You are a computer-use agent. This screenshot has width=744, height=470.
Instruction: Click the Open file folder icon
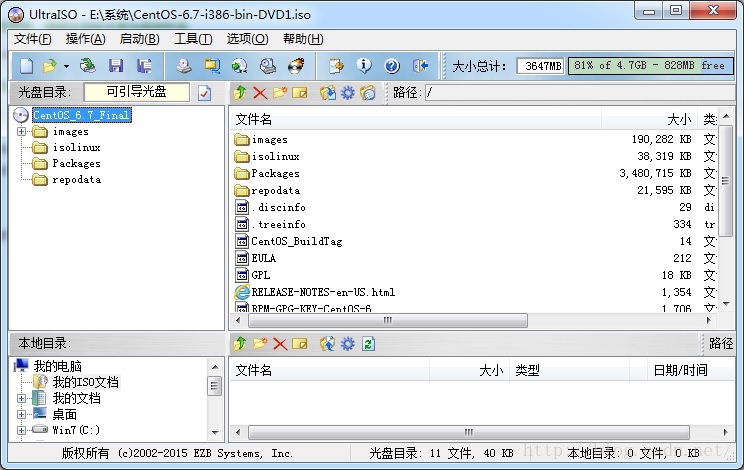50,66
